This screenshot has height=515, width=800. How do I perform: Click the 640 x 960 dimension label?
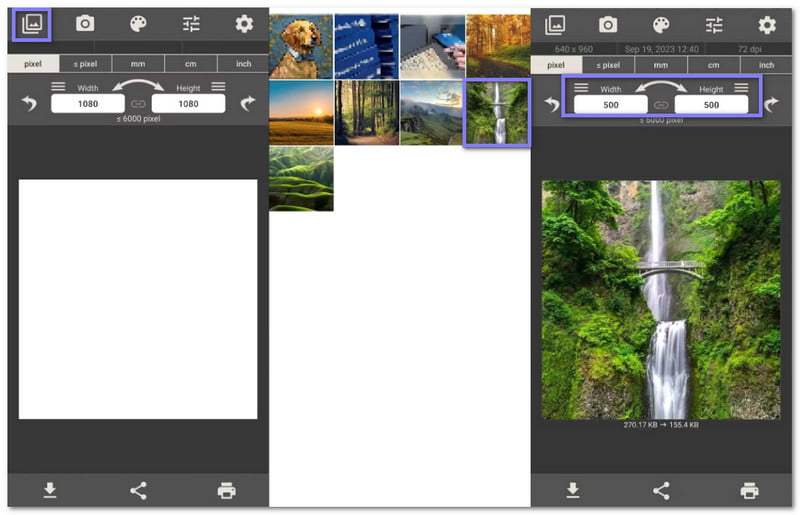(x=573, y=50)
